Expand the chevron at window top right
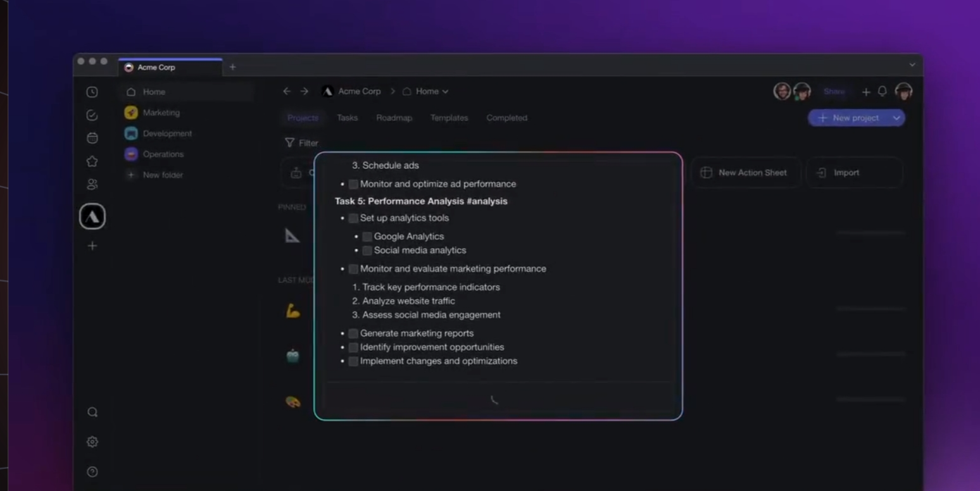The image size is (980, 491). [x=912, y=65]
